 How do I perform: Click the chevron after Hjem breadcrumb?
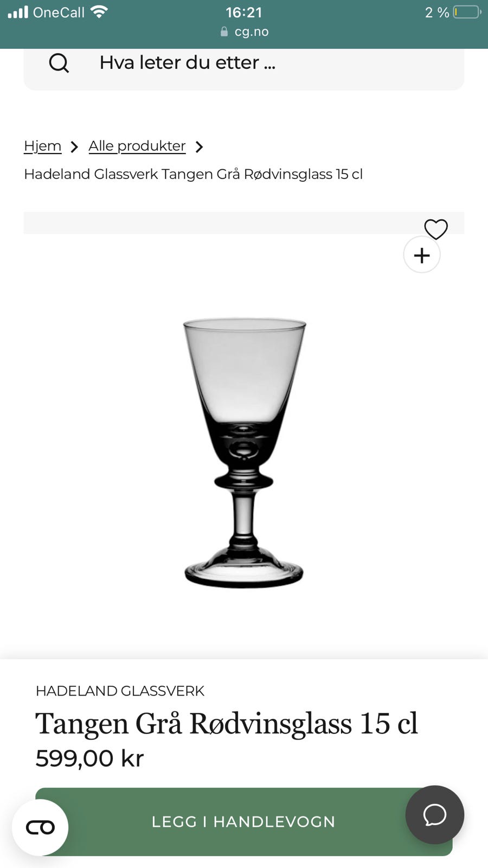coord(74,147)
